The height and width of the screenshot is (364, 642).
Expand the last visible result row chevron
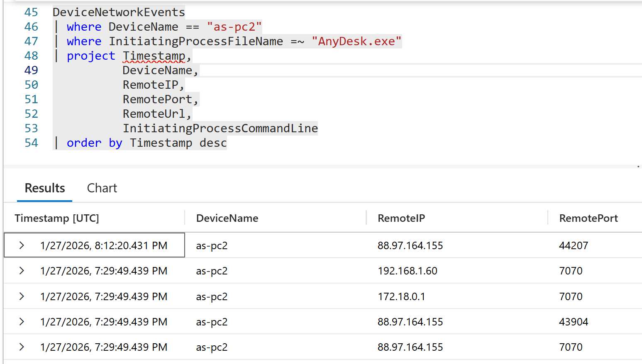tap(22, 347)
